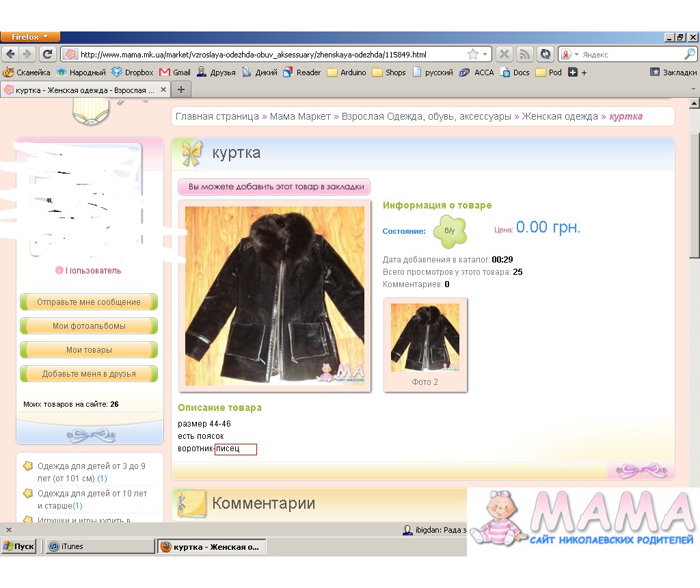This screenshot has height=588, width=700.
Task: Click the stop loading X icon
Action: (504, 55)
